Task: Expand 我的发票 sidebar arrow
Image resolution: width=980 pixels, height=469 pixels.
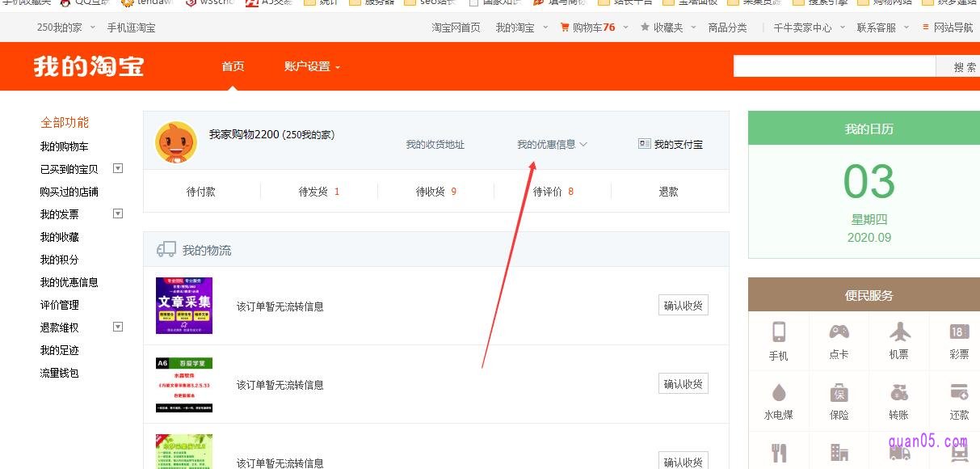Action: click(x=118, y=213)
